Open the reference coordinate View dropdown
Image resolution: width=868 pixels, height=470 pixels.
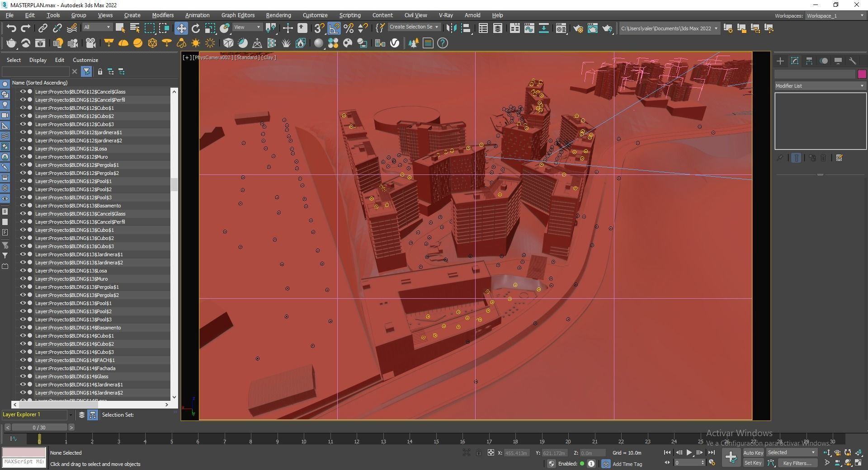[247, 27]
